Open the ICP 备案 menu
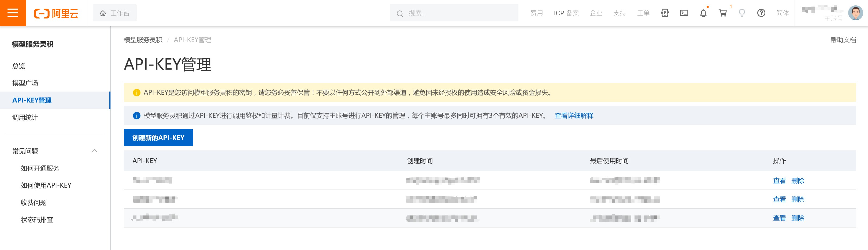 566,13
